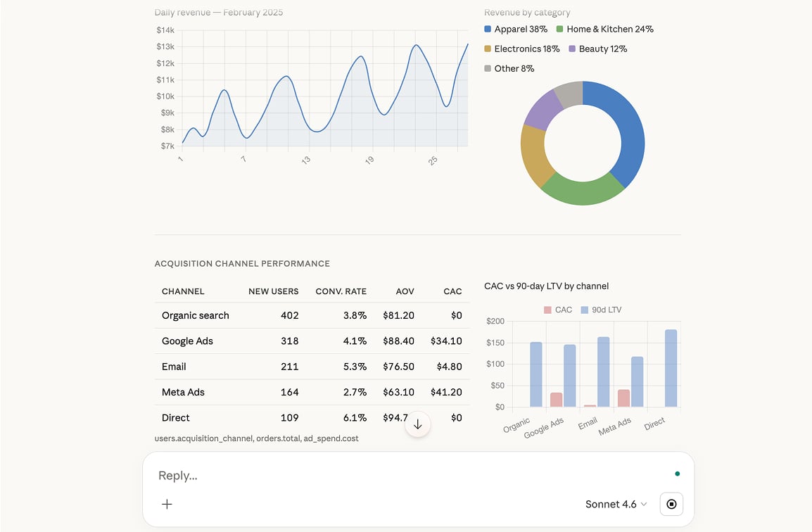Select the Google Ads channel row
This screenshot has width=812, height=532.
click(312, 341)
